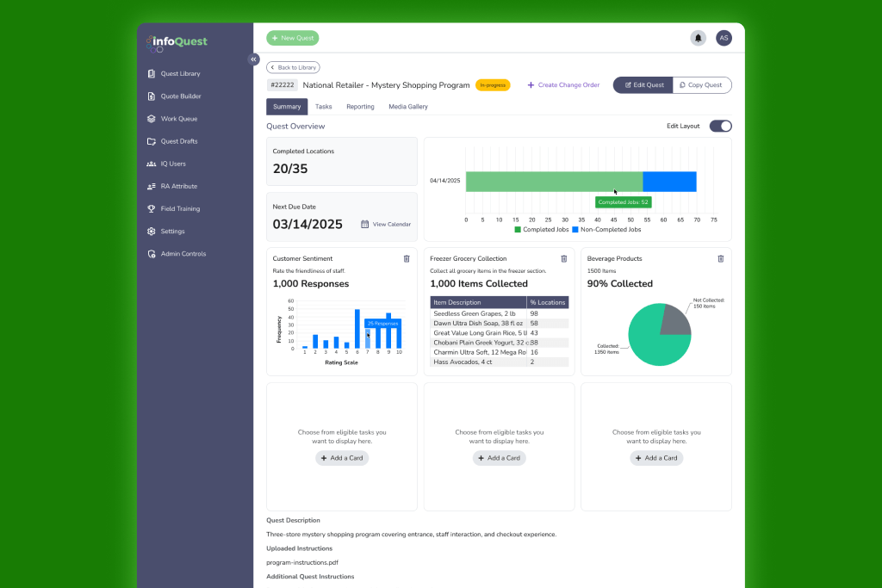This screenshot has height=588, width=882.
Task: Select the Chobani Plain Greek Yogurt row
Action: pyautogui.click(x=500, y=343)
